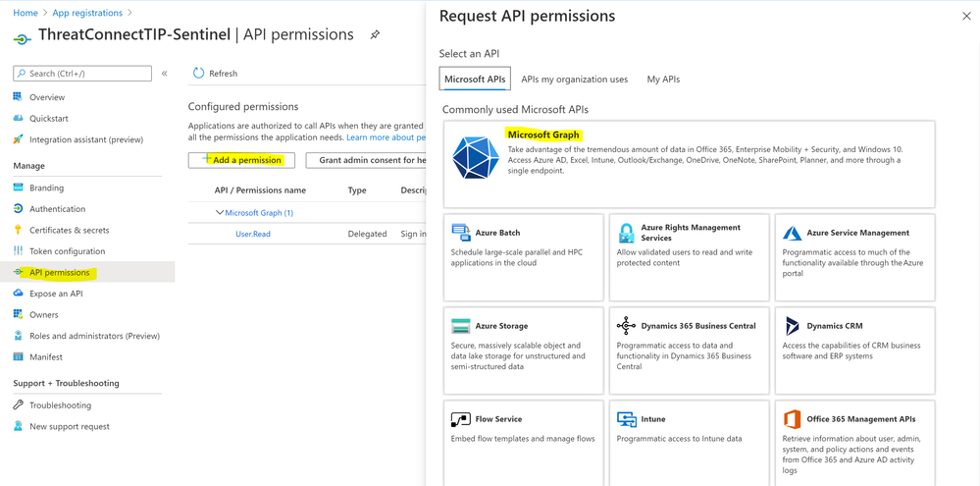Open the App registrations breadcrumb
Viewport: 980px width, 486px height.
[x=87, y=13]
